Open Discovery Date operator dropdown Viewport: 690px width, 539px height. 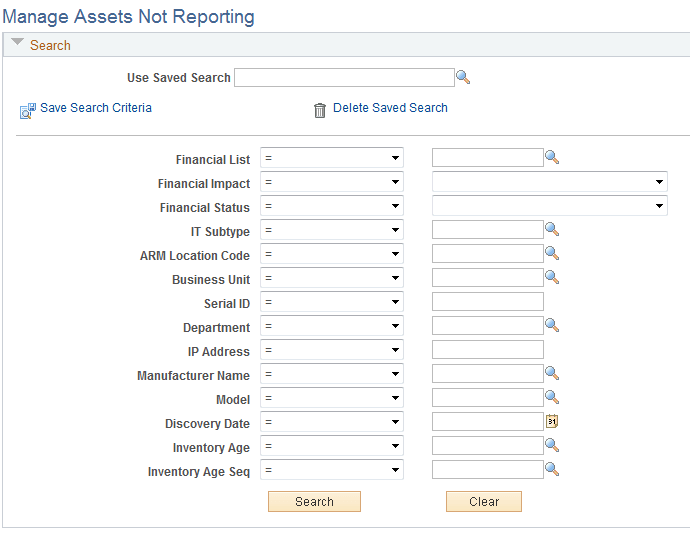coord(332,422)
